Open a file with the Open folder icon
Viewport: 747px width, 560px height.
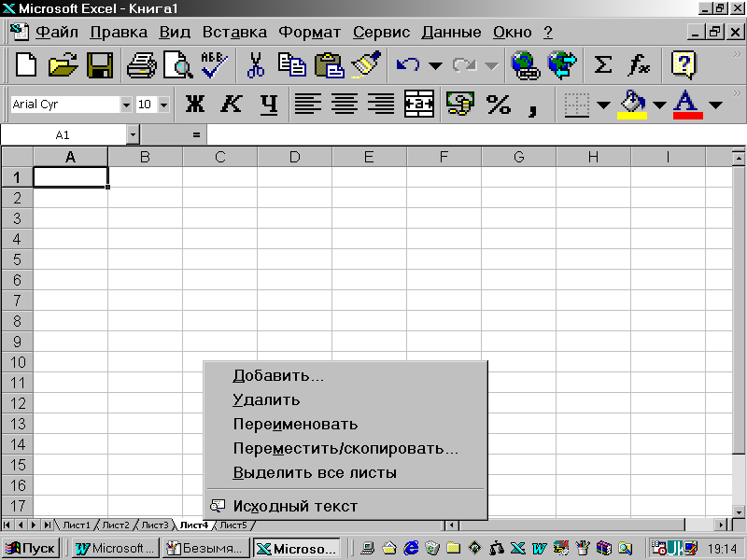point(63,64)
